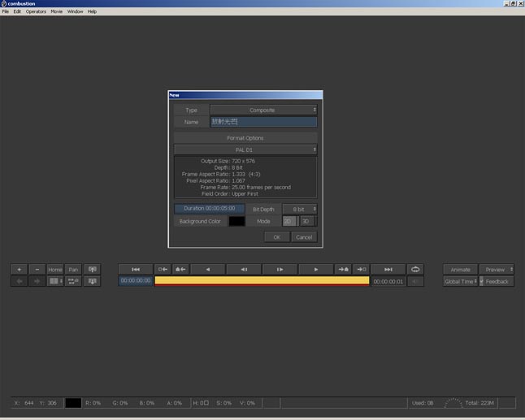525x420 pixels.
Task: Click the Duration 00:00:05:00 field
Action: coord(209,209)
